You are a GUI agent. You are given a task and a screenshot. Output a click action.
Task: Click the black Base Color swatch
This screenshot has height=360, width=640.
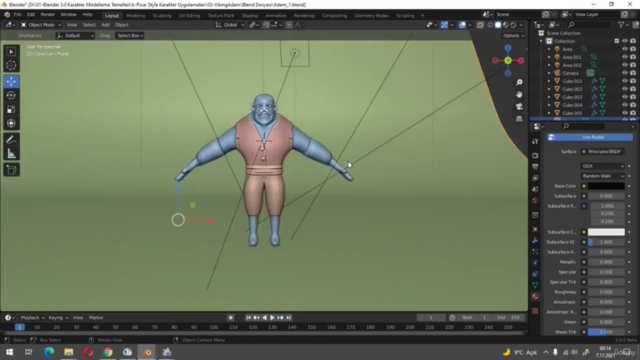(606, 186)
